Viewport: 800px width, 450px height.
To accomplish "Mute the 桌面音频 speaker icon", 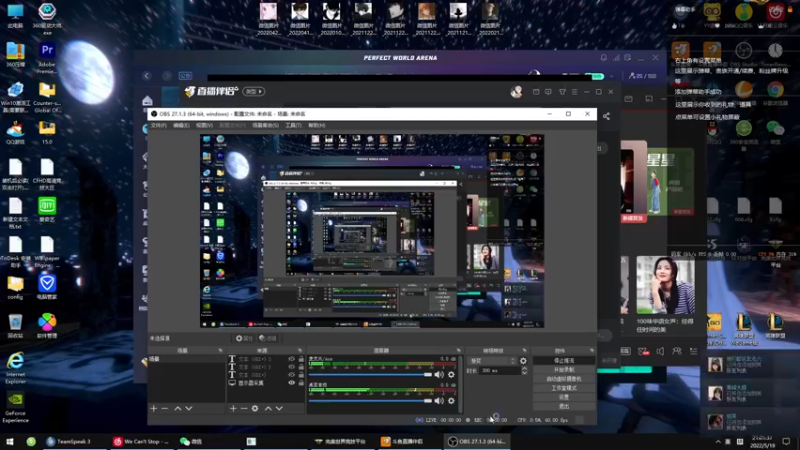I will click(439, 401).
